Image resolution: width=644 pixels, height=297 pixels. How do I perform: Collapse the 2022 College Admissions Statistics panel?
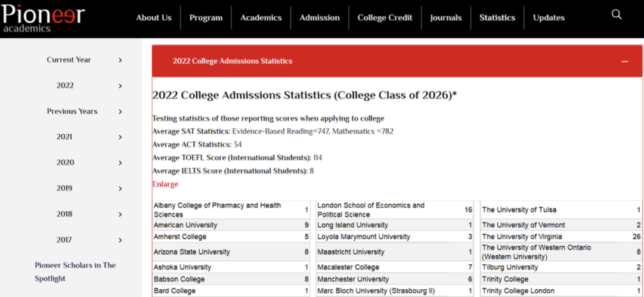[x=625, y=61]
